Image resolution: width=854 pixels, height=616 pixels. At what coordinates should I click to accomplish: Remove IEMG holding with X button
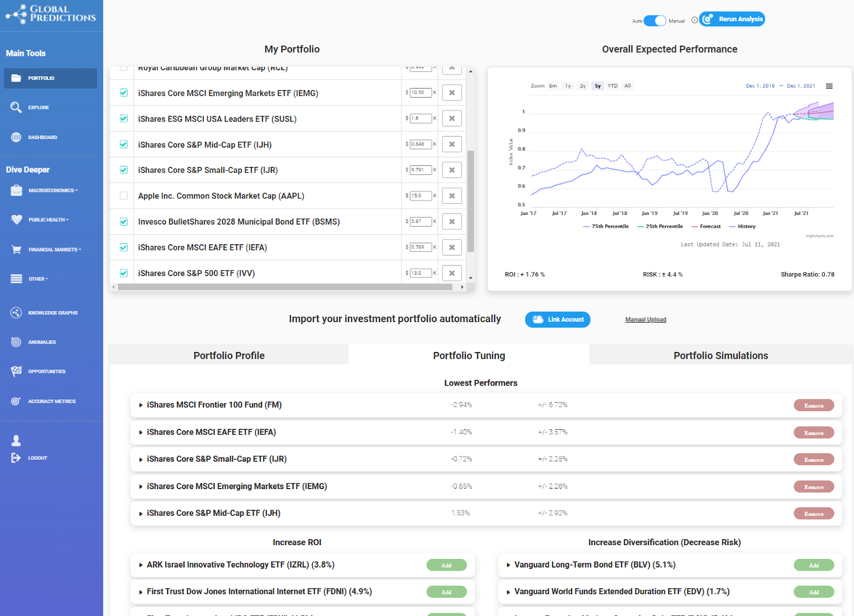tap(452, 93)
